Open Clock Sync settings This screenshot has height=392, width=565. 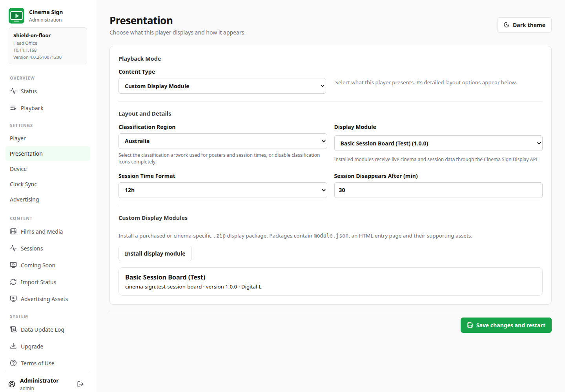pos(48,184)
